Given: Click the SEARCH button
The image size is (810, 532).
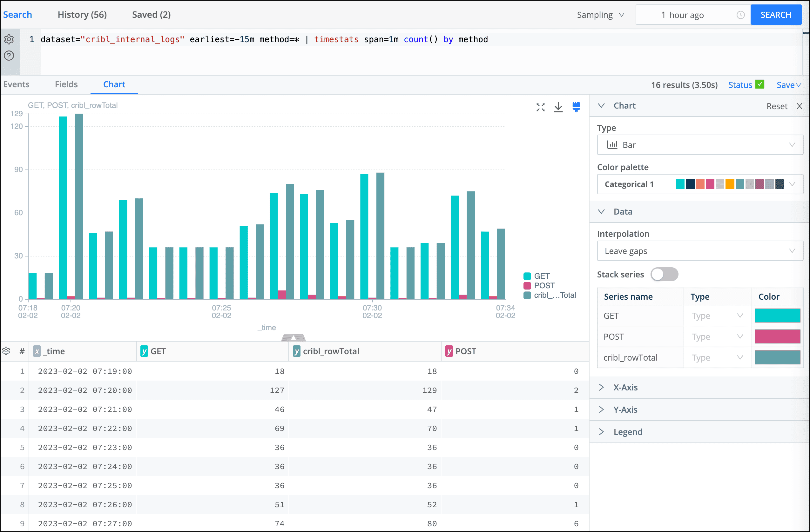Looking at the screenshot, I should (776, 15).
